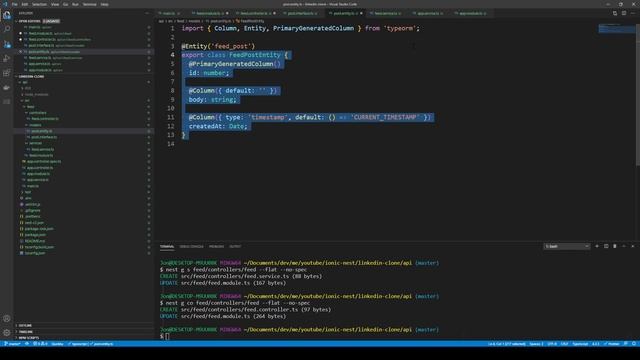
Task: Expand the test folder
Action: 27,192
